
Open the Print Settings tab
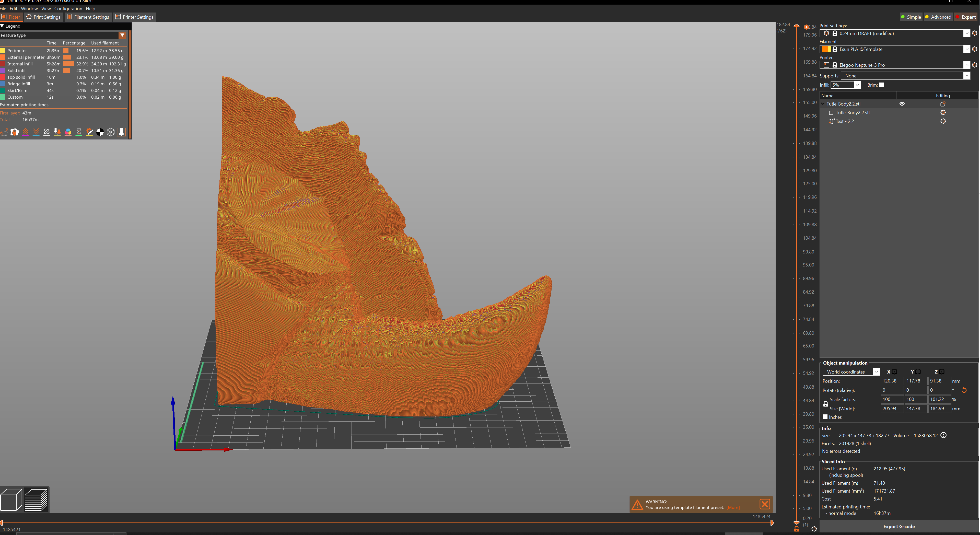click(x=43, y=17)
